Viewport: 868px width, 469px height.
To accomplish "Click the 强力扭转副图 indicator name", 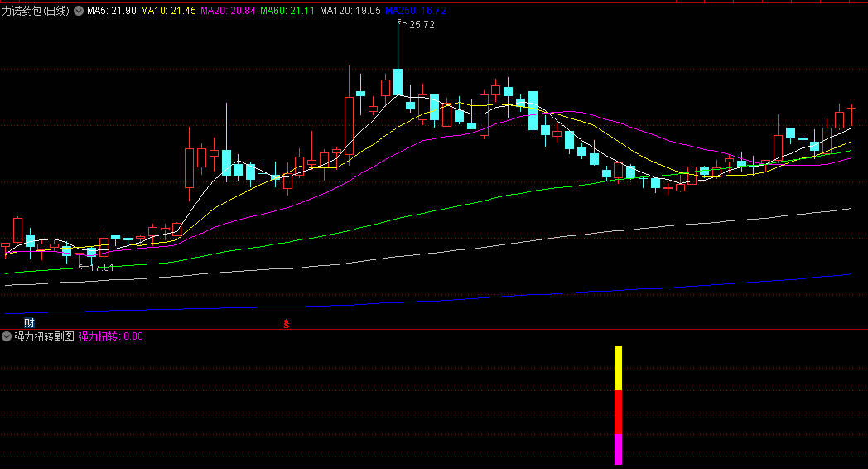I will pos(44,336).
